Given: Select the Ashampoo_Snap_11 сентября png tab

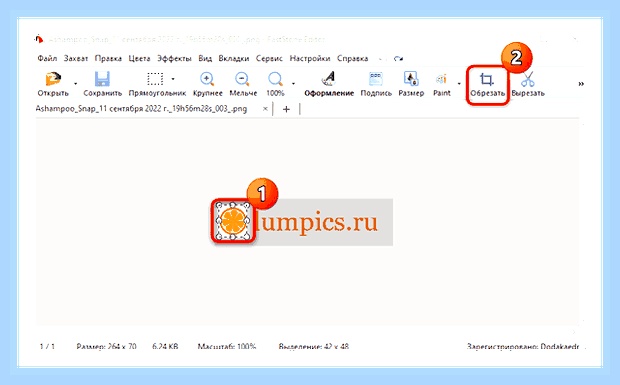Looking at the screenshot, I should (141, 109).
